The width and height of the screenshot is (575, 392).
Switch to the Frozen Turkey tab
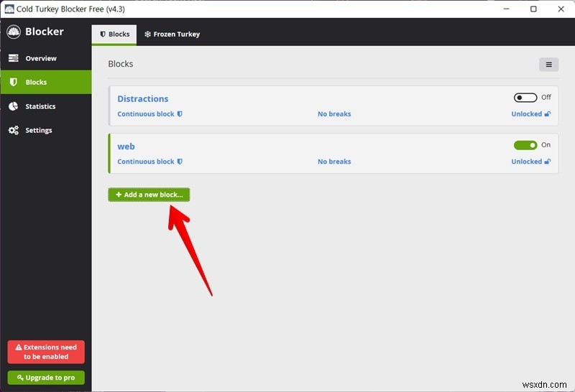[x=172, y=34]
